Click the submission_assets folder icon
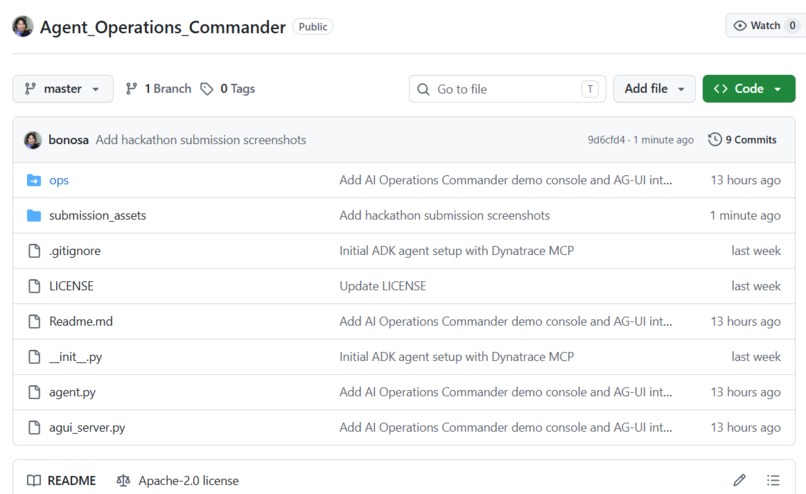 tap(34, 215)
